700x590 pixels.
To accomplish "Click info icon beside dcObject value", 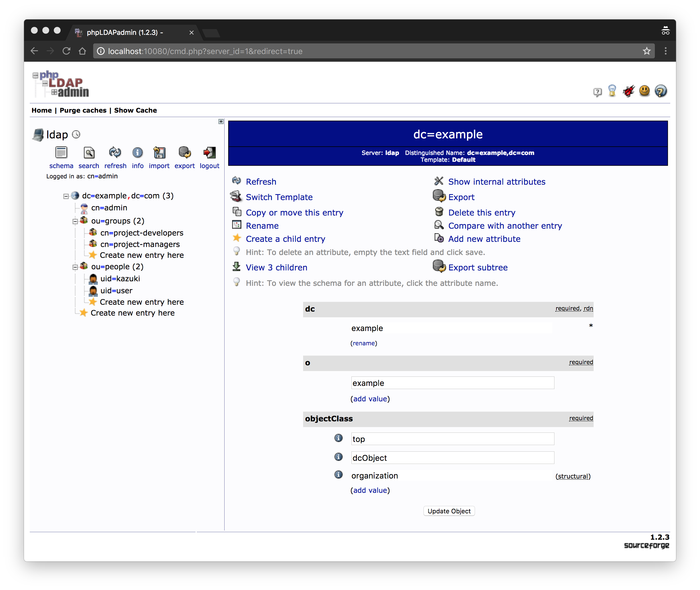I will click(x=338, y=457).
